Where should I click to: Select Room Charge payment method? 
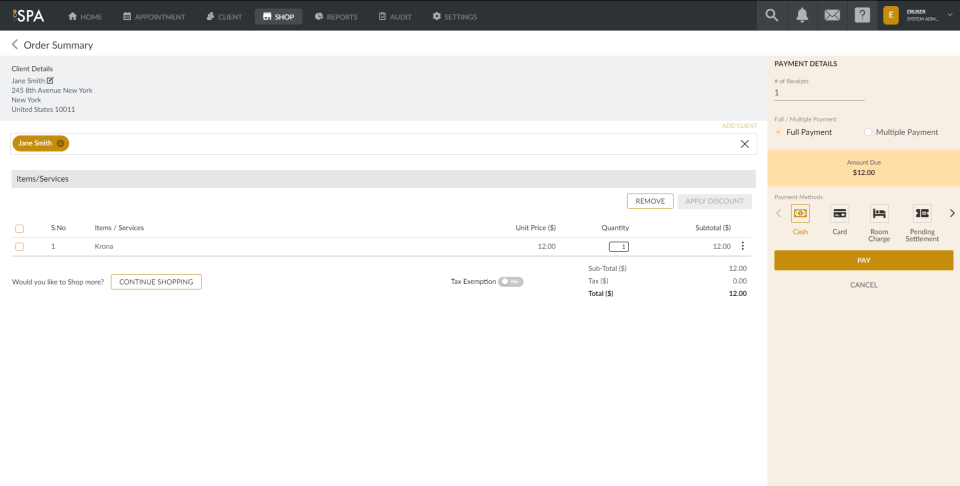[x=879, y=223]
